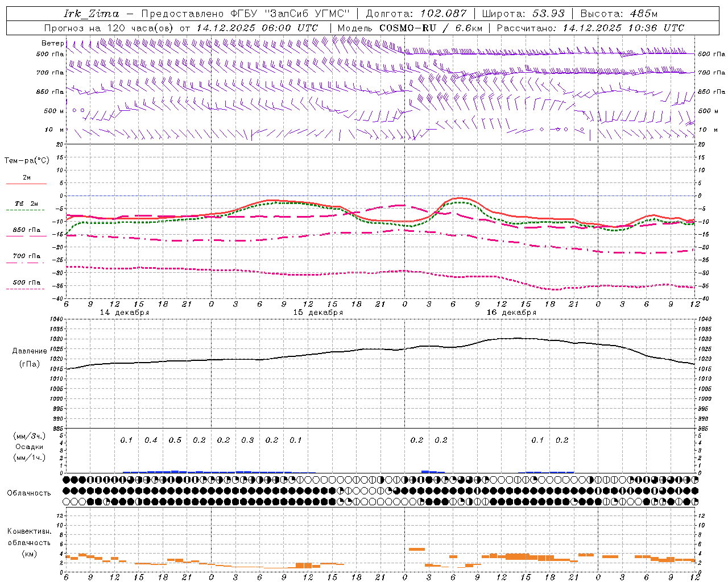Click the 0.4 precipitation amount value
728x582 pixels.
(x=151, y=440)
